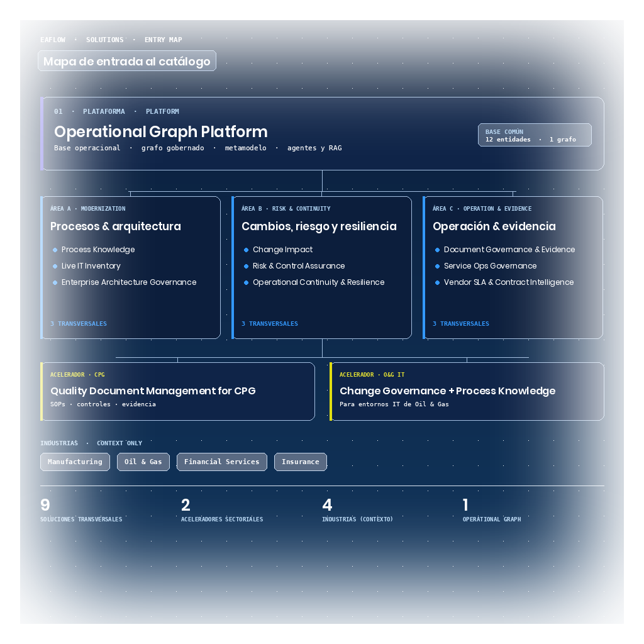This screenshot has height=644, width=644.
Task: Click 'grafo gobernado' subtitle text
Action: [172, 148]
